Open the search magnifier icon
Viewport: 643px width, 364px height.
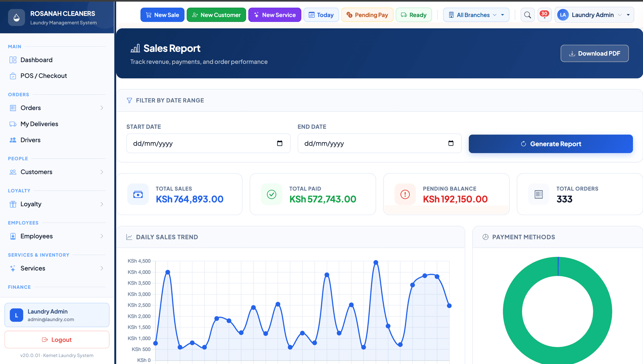tap(527, 15)
